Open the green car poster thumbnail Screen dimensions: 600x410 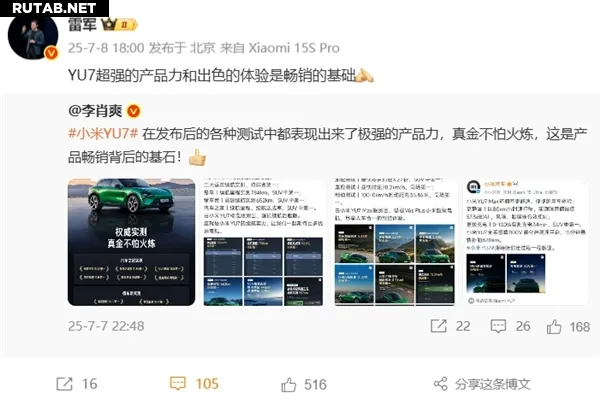(131, 242)
